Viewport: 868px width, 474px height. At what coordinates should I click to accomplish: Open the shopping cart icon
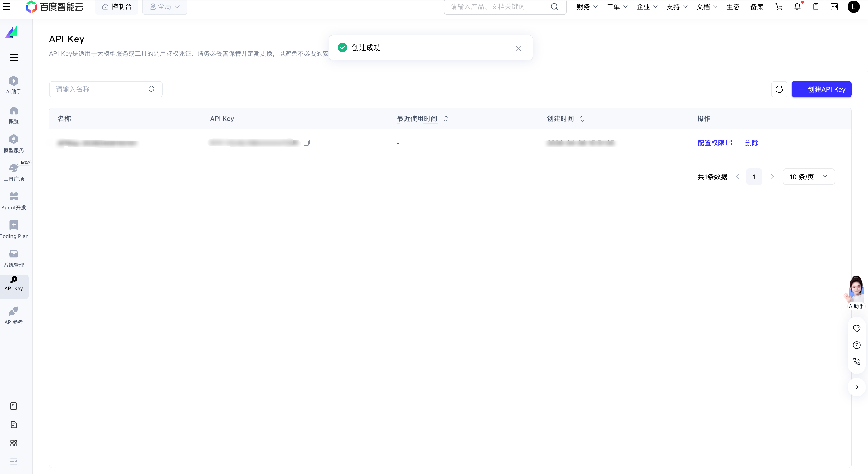(779, 6)
